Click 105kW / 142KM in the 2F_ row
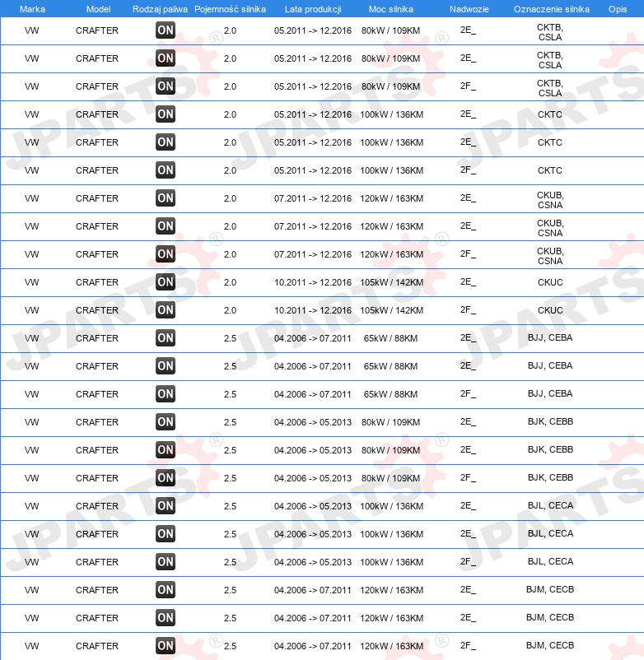The height and width of the screenshot is (660, 644). pyautogui.click(x=392, y=310)
